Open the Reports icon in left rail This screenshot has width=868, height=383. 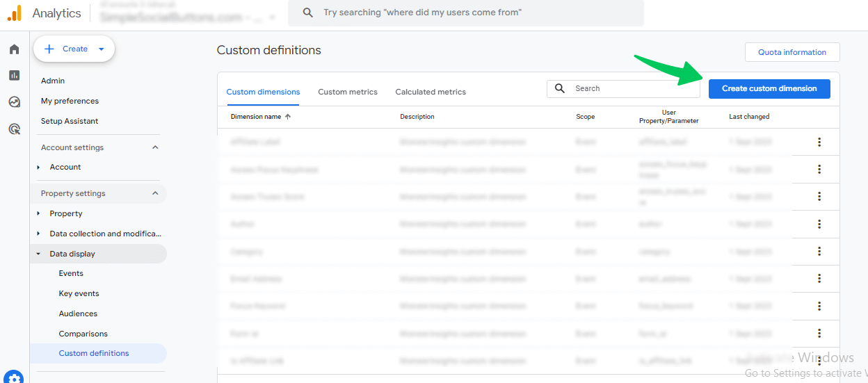tap(15, 75)
